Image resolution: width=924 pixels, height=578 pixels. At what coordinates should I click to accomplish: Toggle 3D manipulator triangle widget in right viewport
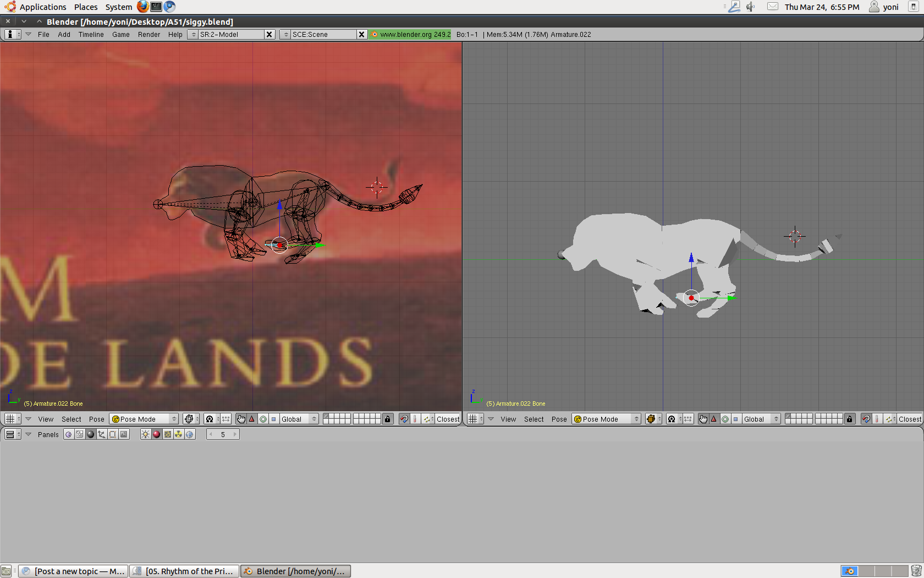[714, 419]
